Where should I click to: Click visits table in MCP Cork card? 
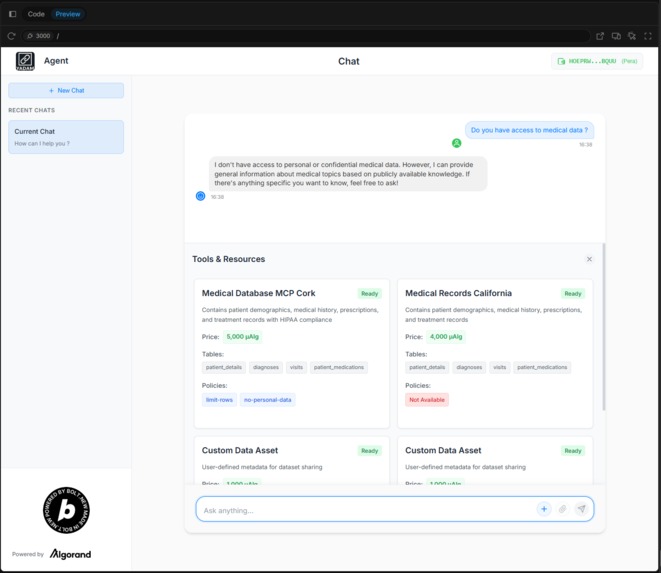(296, 367)
